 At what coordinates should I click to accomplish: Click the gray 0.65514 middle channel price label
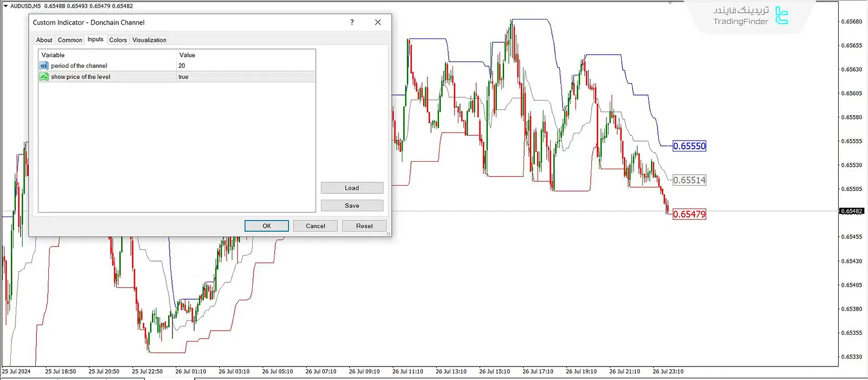point(689,180)
